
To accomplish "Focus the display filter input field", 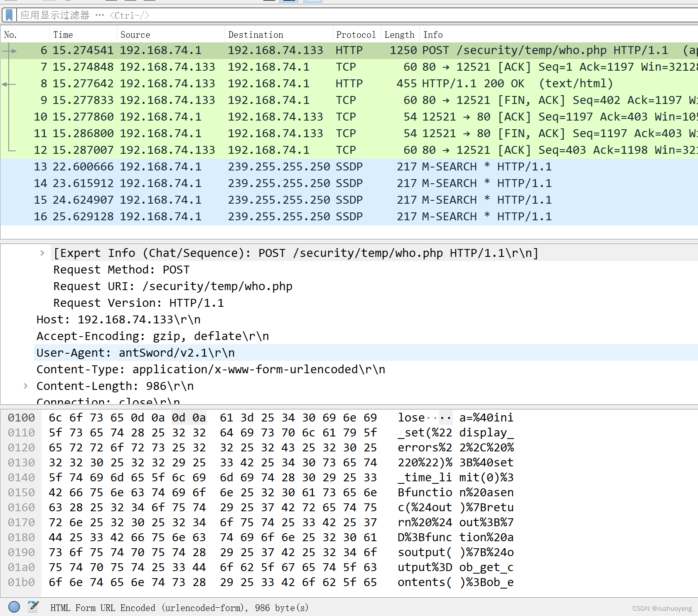I will tap(357, 15).
